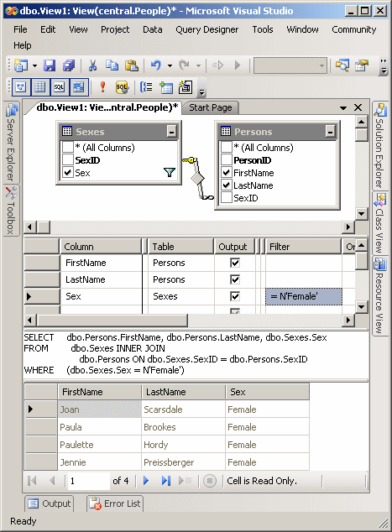Open the Properties Window icon
Screen dimensions: 392x532
[x=362, y=65]
